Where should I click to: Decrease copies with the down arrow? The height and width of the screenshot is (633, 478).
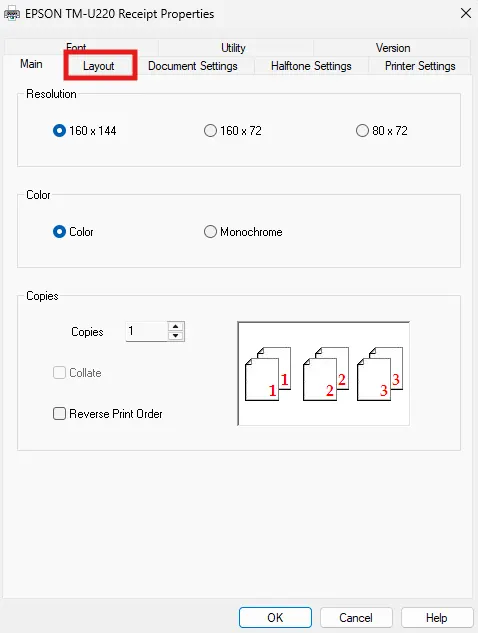(176, 336)
